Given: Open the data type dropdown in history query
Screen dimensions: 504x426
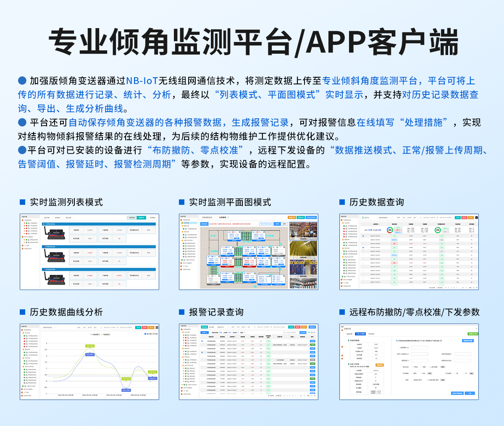Looking at the screenshot, I should (385, 217).
